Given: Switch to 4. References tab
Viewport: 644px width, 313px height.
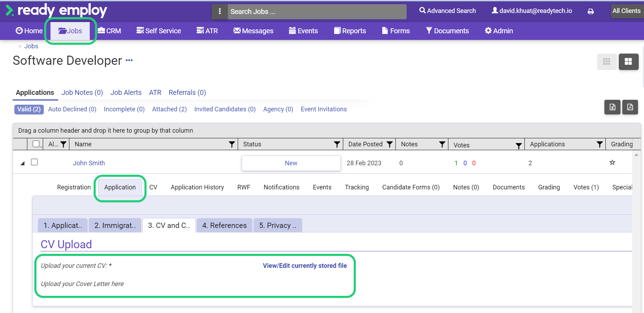Looking at the screenshot, I should [224, 225].
